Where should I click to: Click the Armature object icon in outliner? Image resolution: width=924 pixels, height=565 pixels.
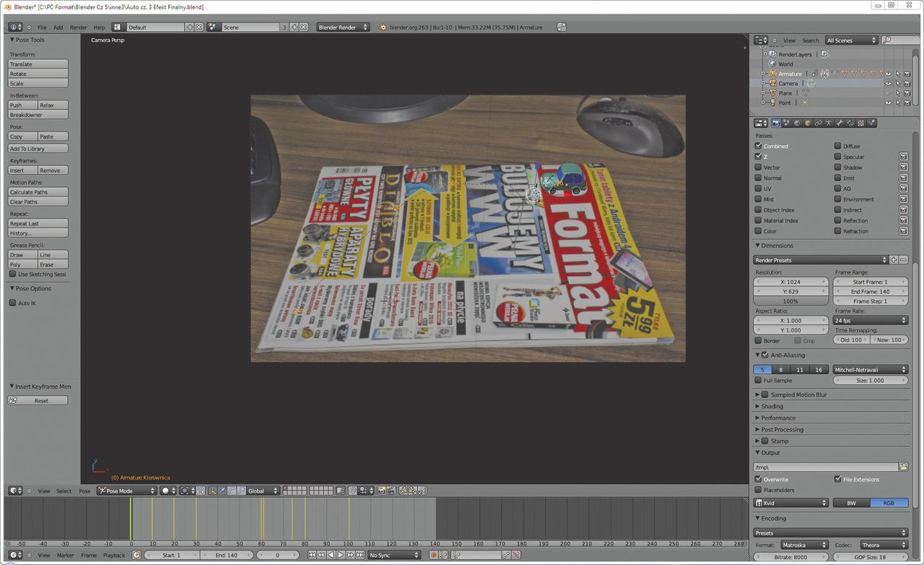pos(772,74)
